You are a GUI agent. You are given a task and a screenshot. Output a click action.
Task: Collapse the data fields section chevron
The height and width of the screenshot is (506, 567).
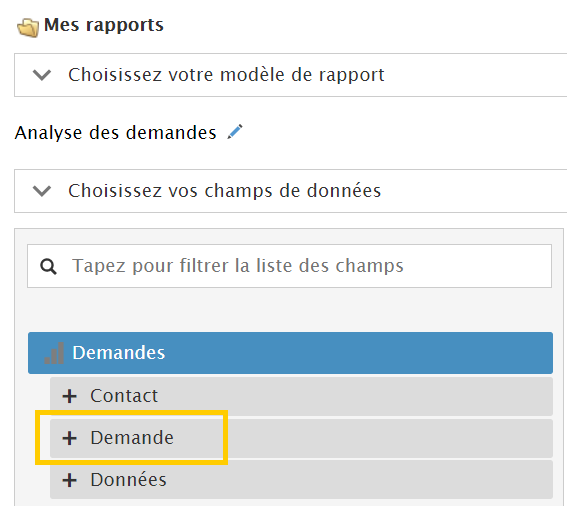coord(42,191)
